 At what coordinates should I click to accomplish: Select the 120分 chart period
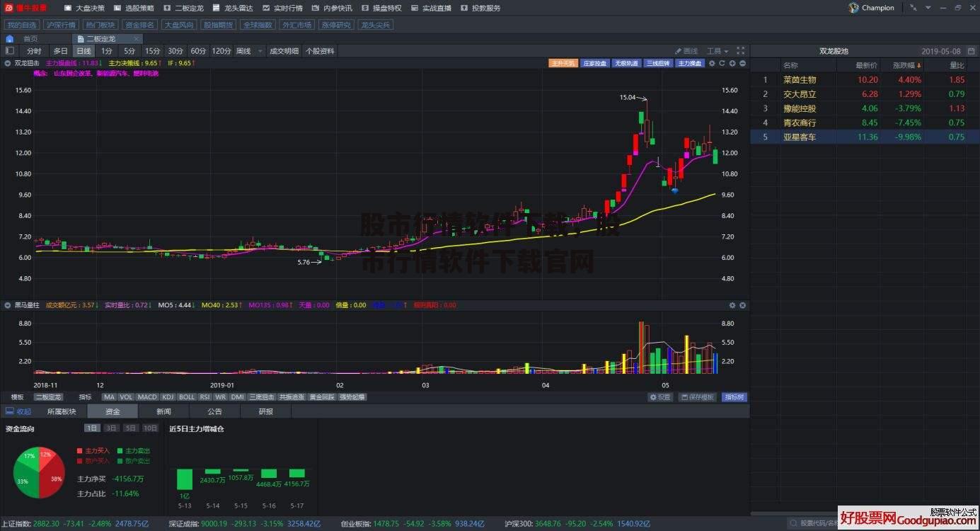click(x=221, y=51)
